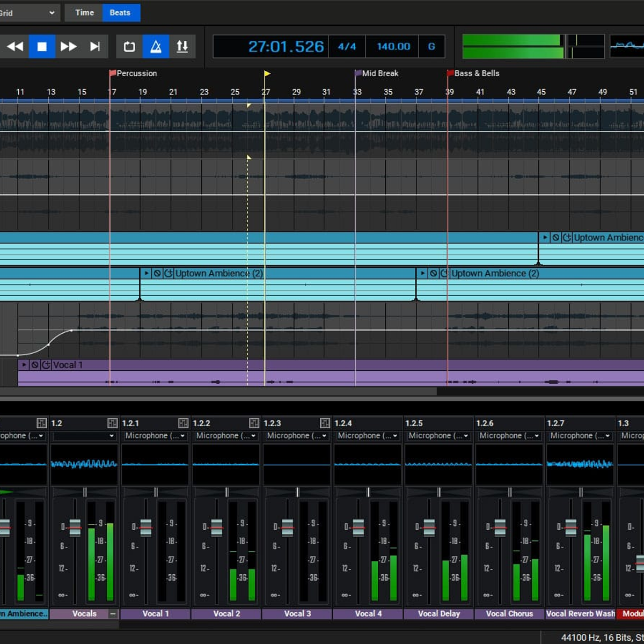This screenshot has width=644, height=644.
Task: Click the Vocals channel waveform display
Action: click(x=84, y=464)
